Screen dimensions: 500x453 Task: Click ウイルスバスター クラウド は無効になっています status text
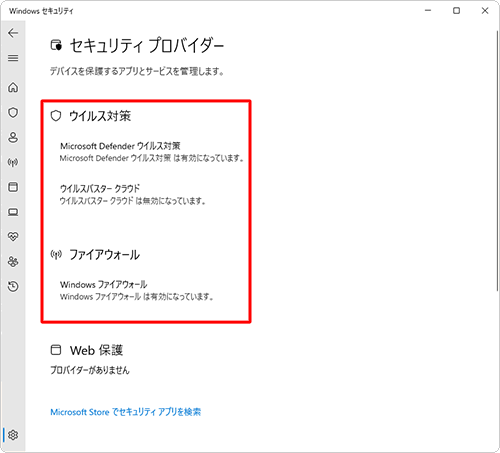tap(133, 201)
